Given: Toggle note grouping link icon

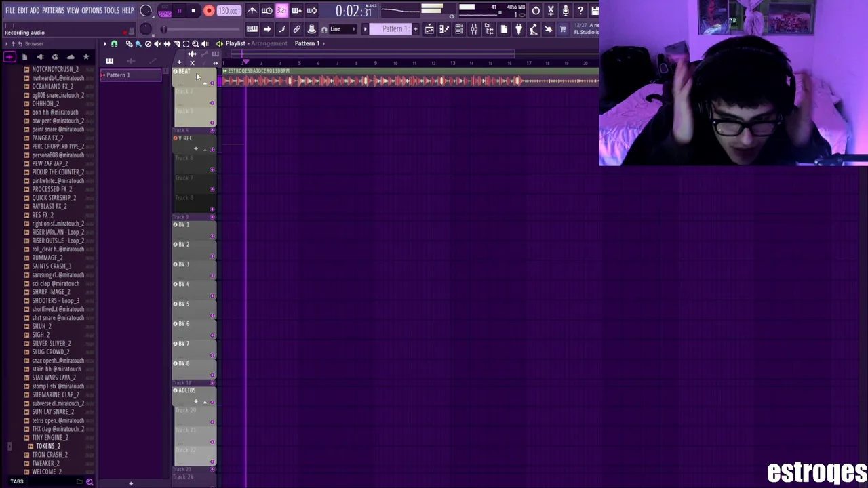Looking at the screenshot, I should (297, 29).
